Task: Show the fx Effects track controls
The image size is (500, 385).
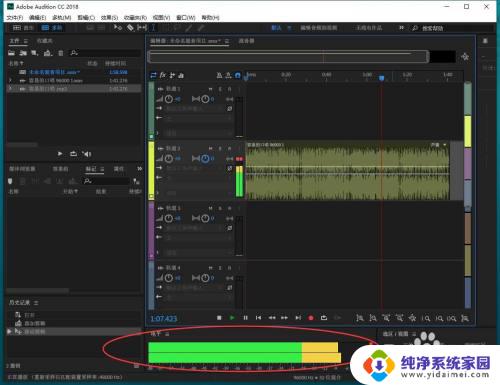Action: pyautogui.click(x=163, y=75)
